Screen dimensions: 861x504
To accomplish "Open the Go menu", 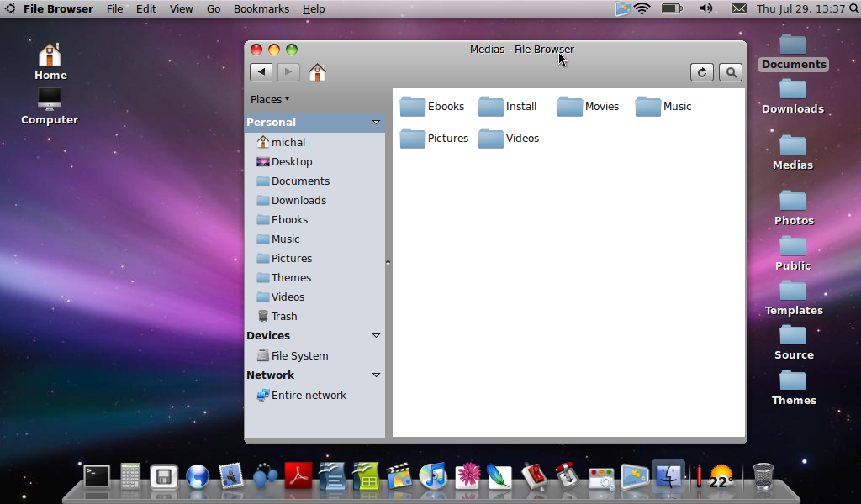I will (214, 8).
